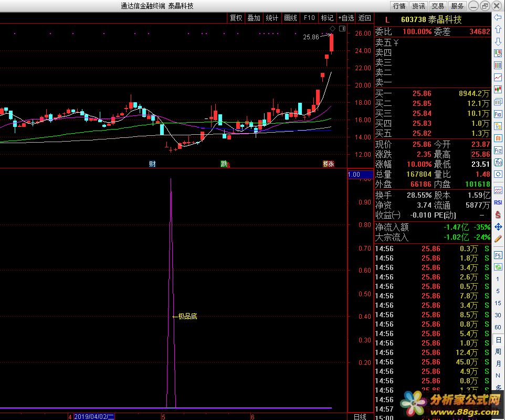Open the multi-window news pages icon
The image size is (505, 420).
pos(498,102)
